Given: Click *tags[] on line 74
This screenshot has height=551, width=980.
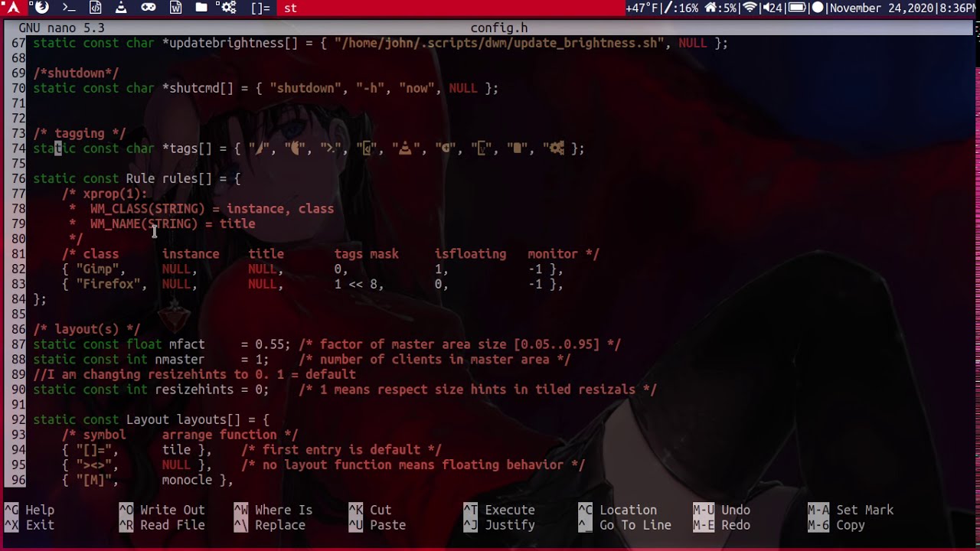Looking at the screenshot, I should (x=187, y=148).
